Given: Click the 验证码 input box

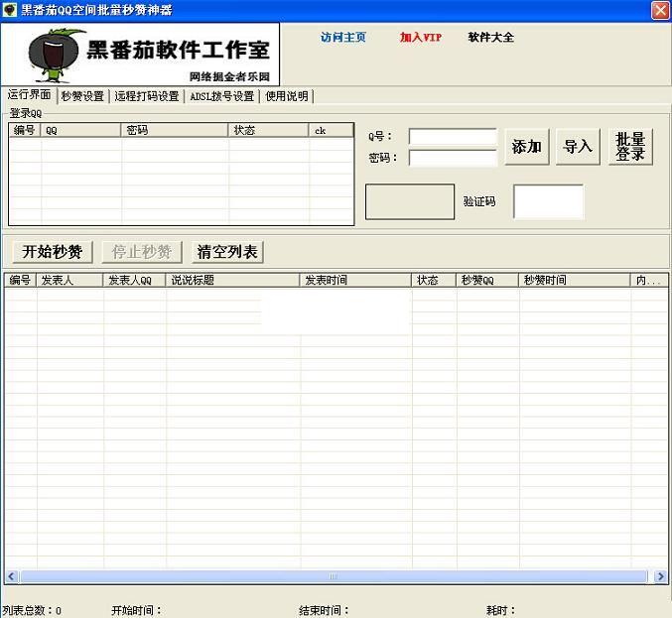Looking at the screenshot, I should 548,201.
